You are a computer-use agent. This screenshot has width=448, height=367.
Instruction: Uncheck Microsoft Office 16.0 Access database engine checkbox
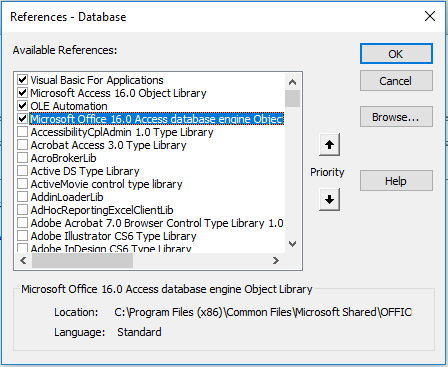click(x=22, y=119)
